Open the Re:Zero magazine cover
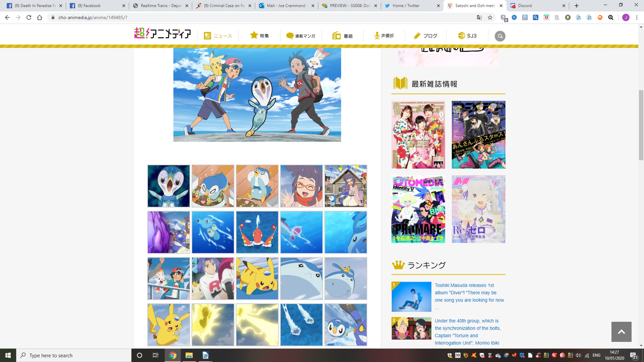This screenshot has width=644, height=362. [x=478, y=209]
